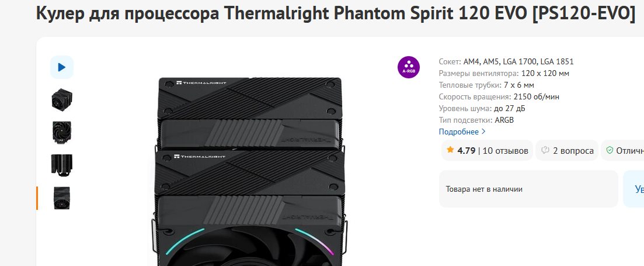Select the first angled cooler thumbnail
This screenshot has height=266, width=644.
pos(61,99)
